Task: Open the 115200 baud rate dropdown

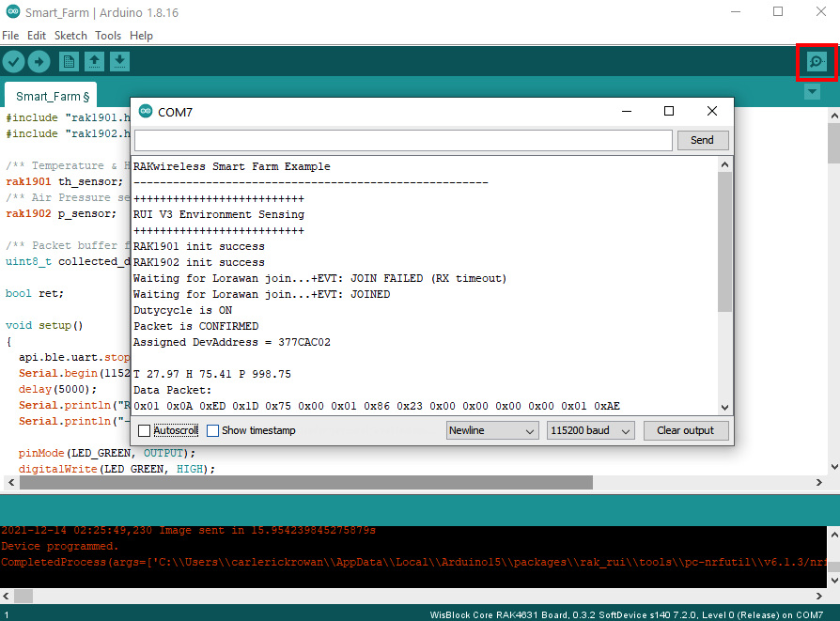Action: (590, 431)
